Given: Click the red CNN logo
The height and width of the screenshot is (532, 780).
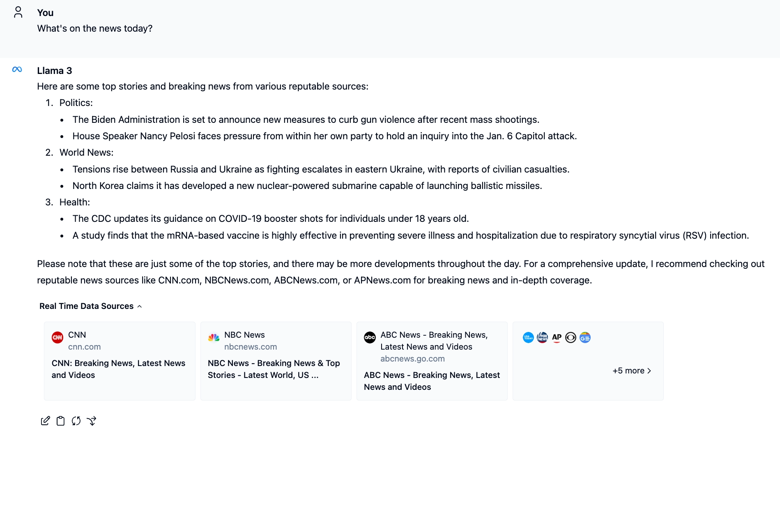Looking at the screenshot, I should [x=58, y=338].
